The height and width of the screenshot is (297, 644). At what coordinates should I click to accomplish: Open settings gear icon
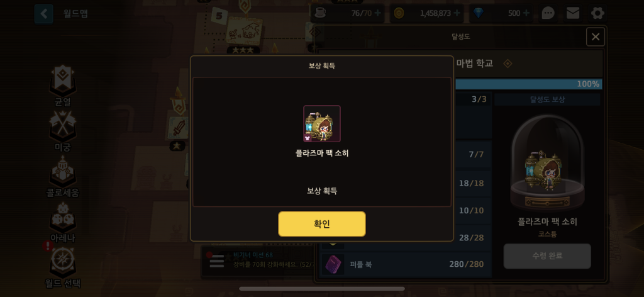[x=597, y=14]
